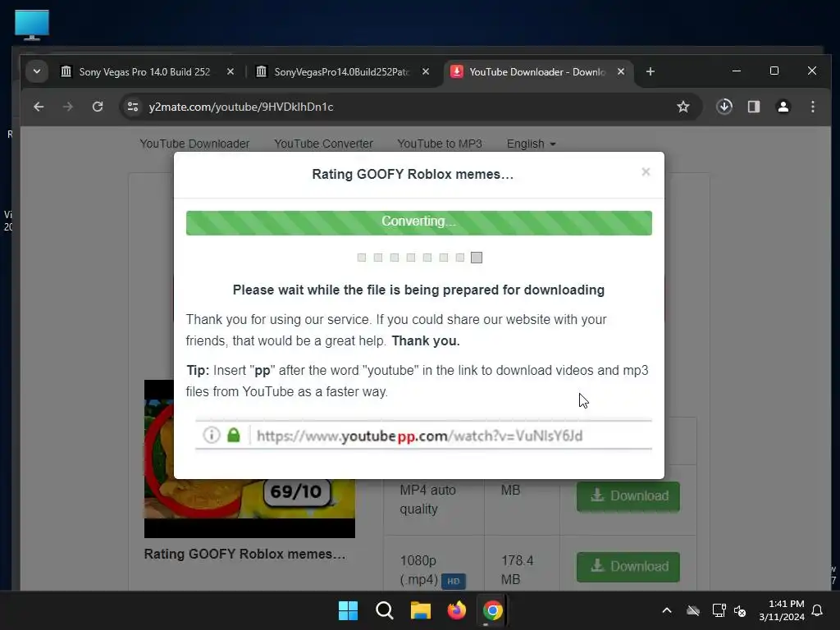Open network status tray icon
Screen dimensions: 840x630
(x=719, y=610)
